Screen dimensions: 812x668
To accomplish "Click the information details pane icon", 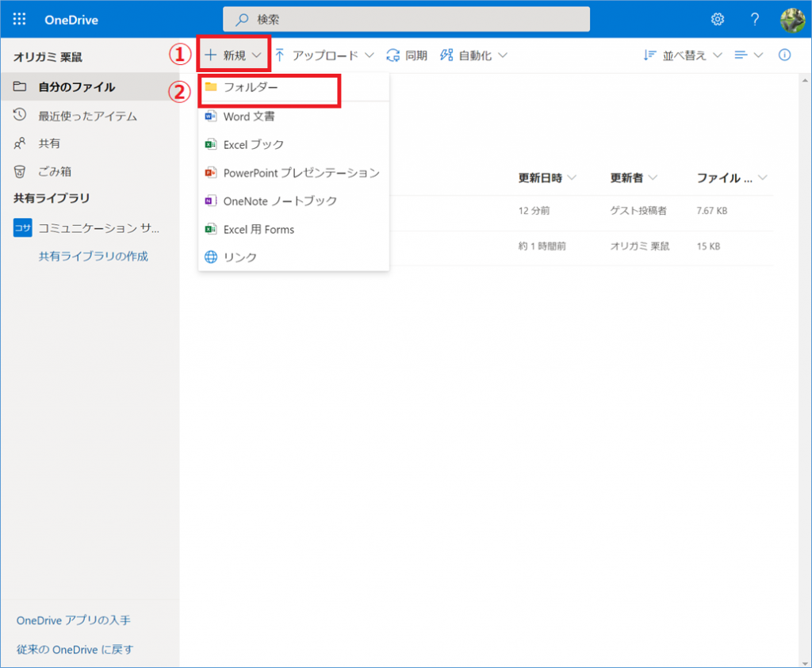I will (x=784, y=55).
